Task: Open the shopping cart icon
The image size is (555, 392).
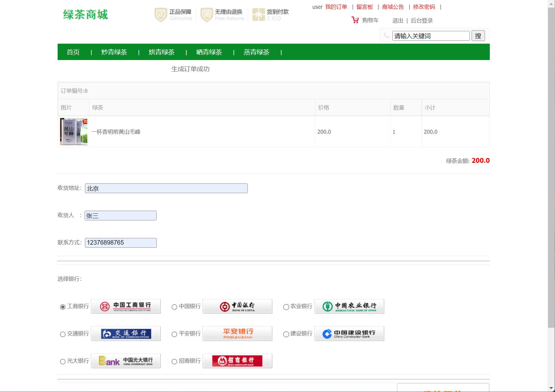Action: point(355,19)
